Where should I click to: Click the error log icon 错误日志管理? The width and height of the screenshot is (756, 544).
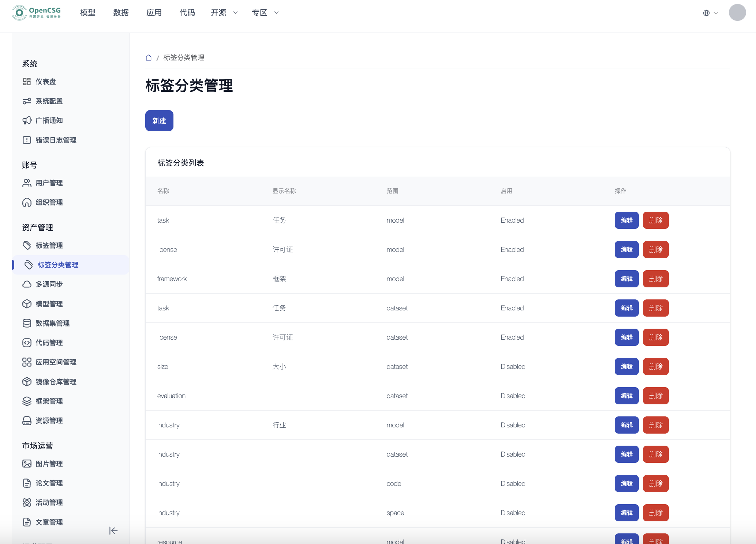point(27,140)
